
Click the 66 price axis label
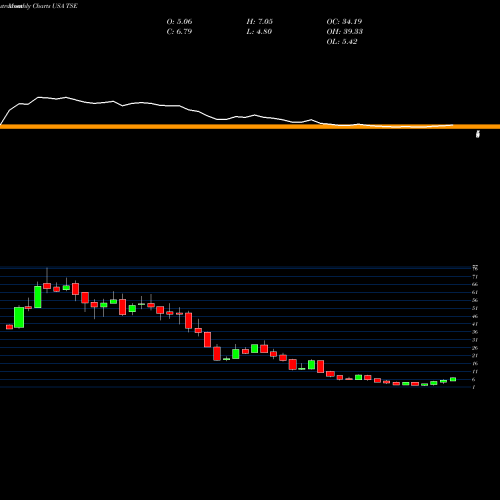[x=475, y=284]
